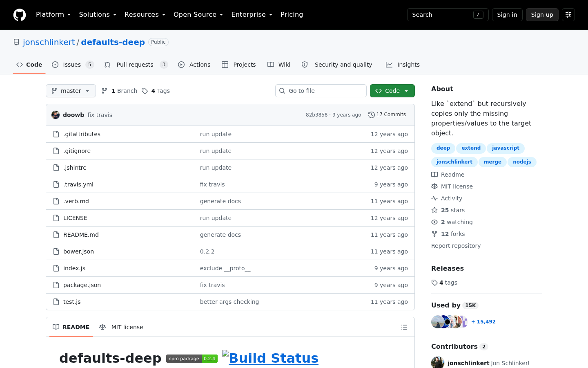This screenshot has width=588, height=368.
Task: Click the deep topic tag
Action: (443, 148)
